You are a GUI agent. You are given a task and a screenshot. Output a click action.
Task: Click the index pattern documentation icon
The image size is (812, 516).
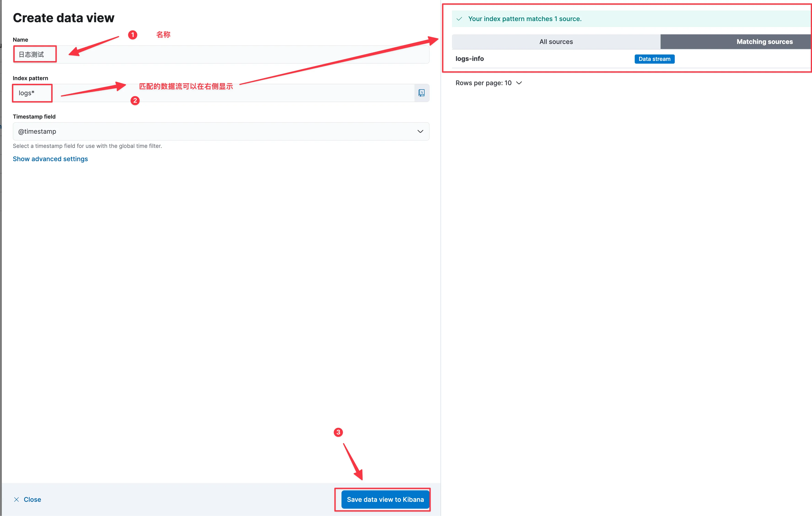coord(421,93)
